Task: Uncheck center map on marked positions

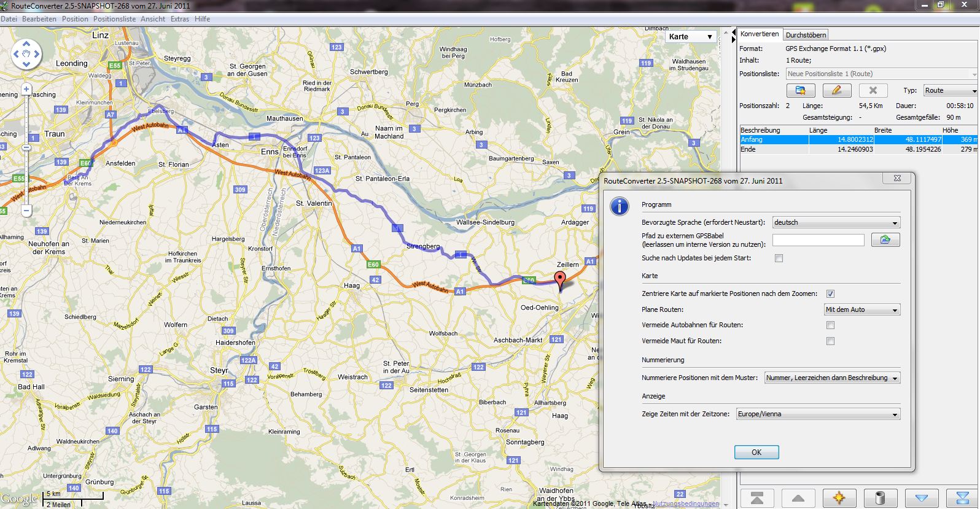Action: coord(830,294)
